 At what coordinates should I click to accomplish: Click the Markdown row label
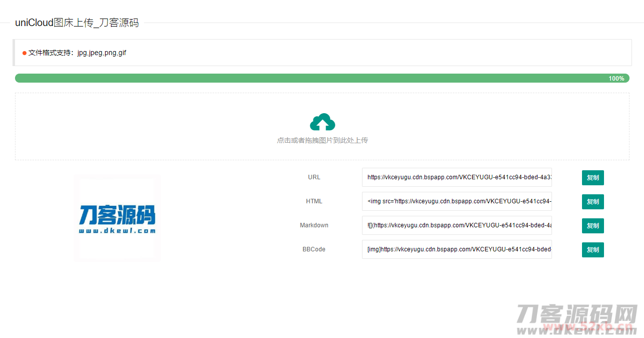point(314,225)
